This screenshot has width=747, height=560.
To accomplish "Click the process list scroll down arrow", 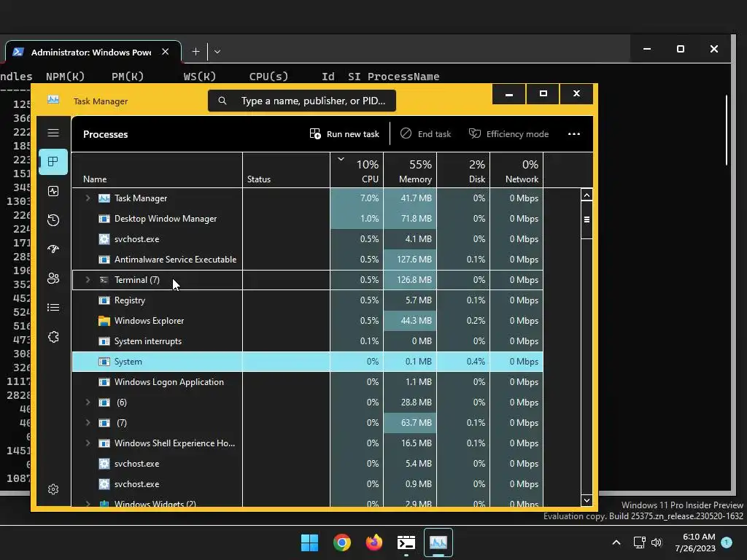I will [x=587, y=500].
